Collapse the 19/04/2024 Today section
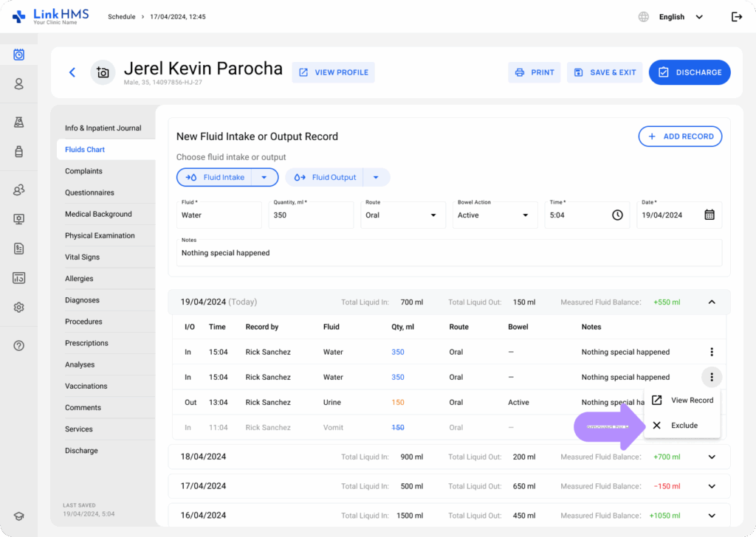 point(711,302)
